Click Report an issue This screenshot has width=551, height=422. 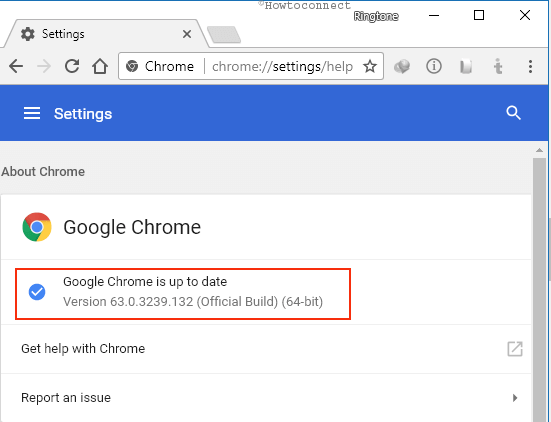click(266, 398)
